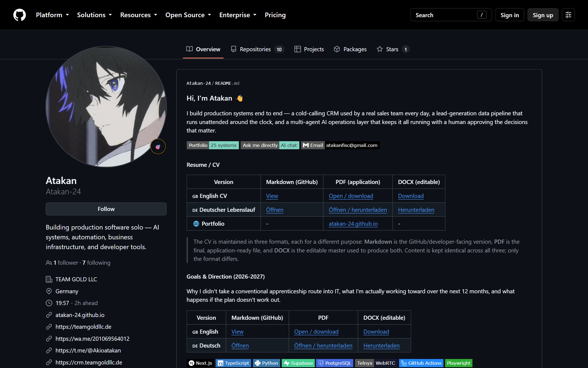Click Herunterladen in the Goals Deutsch row
The image size is (588, 368).
[381, 346]
